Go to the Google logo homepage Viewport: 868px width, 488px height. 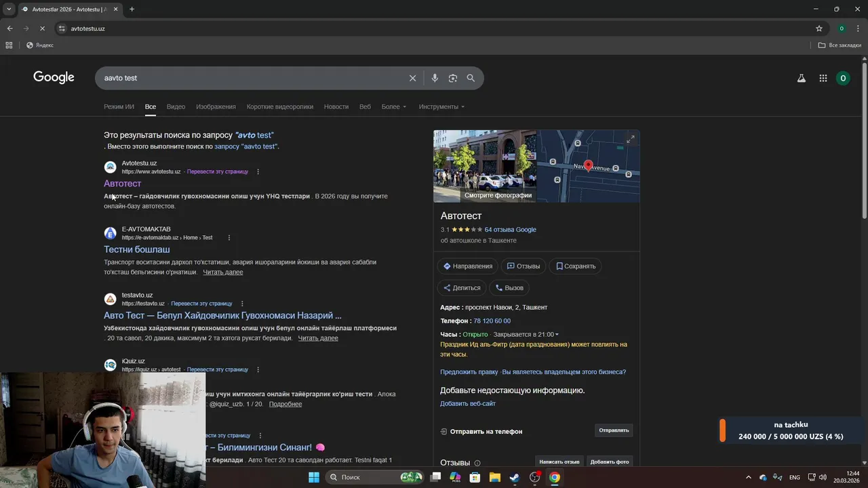click(54, 77)
